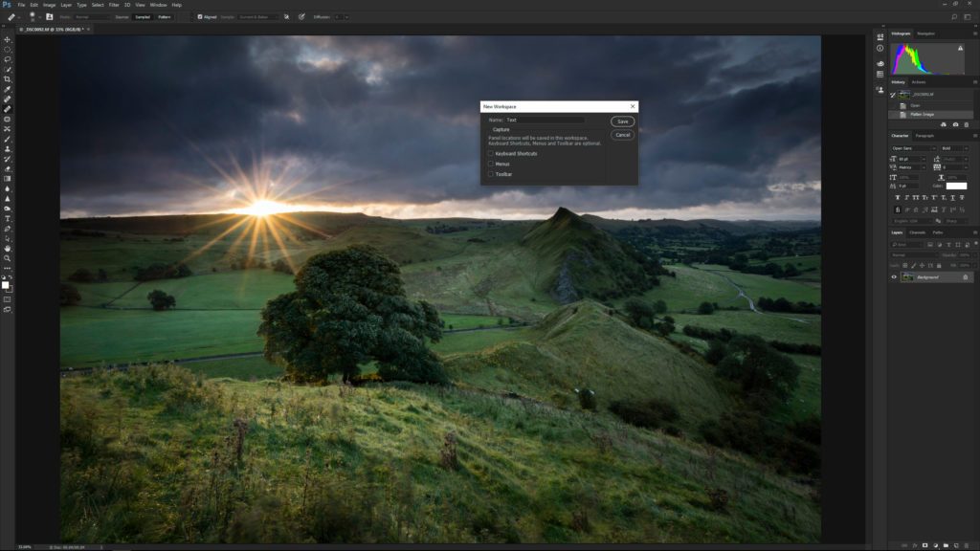Open the Filter menu
The width and height of the screenshot is (980, 551).
(114, 5)
